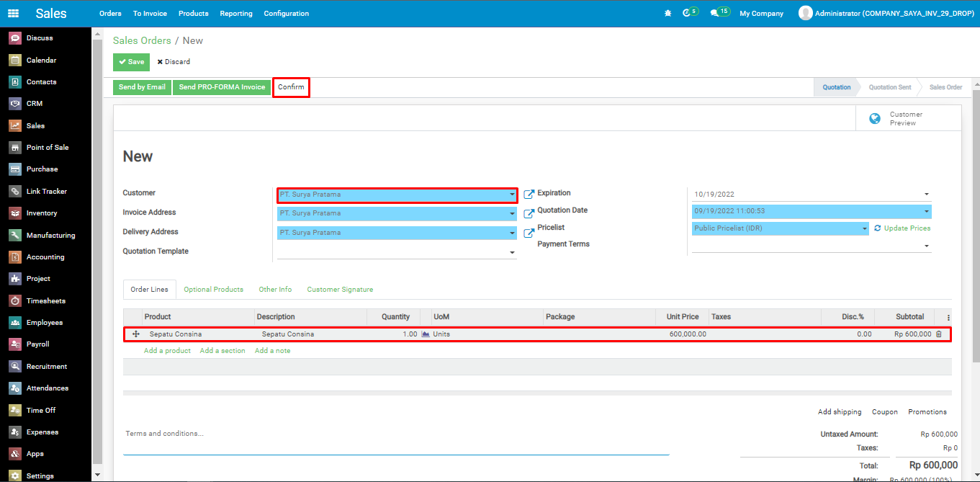Image resolution: width=980 pixels, height=482 pixels.
Task: Click the Customer Preview globe icon
Action: pyautogui.click(x=875, y=119)
